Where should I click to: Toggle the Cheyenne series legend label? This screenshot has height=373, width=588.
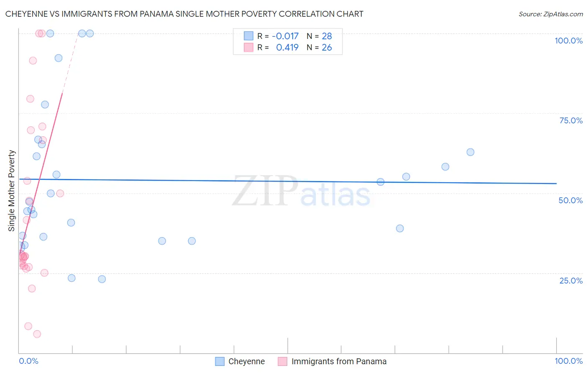click(247, 361)
